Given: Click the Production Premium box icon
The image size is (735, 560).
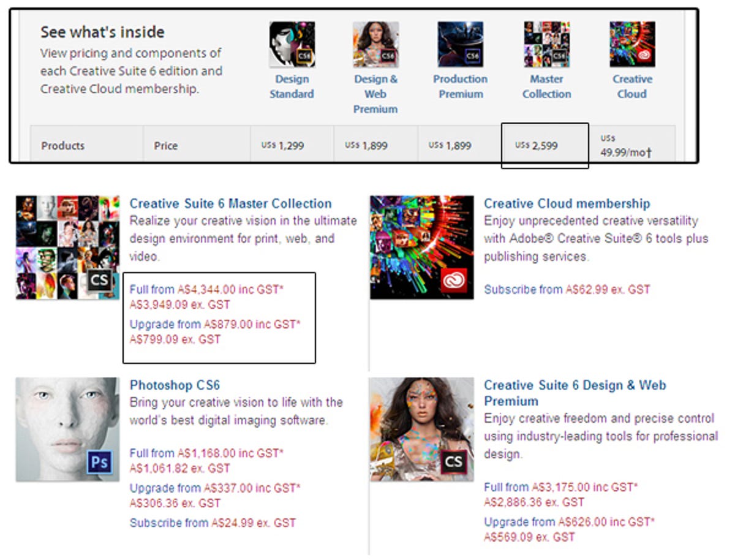Looking at the screenshot, I should [x=460, y=44].
